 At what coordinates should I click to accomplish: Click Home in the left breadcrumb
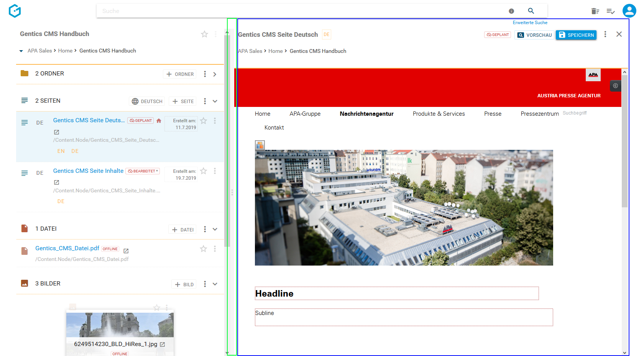pos(65,51)
